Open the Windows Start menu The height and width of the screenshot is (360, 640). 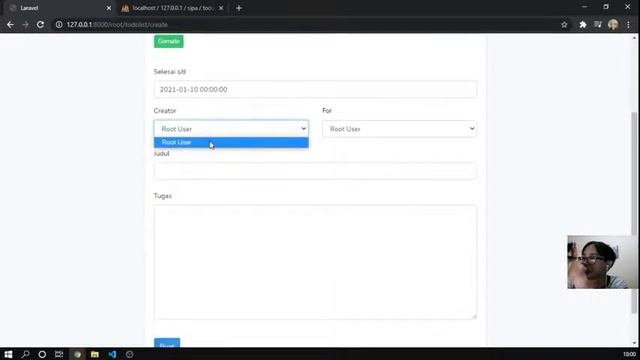point(8,354)
